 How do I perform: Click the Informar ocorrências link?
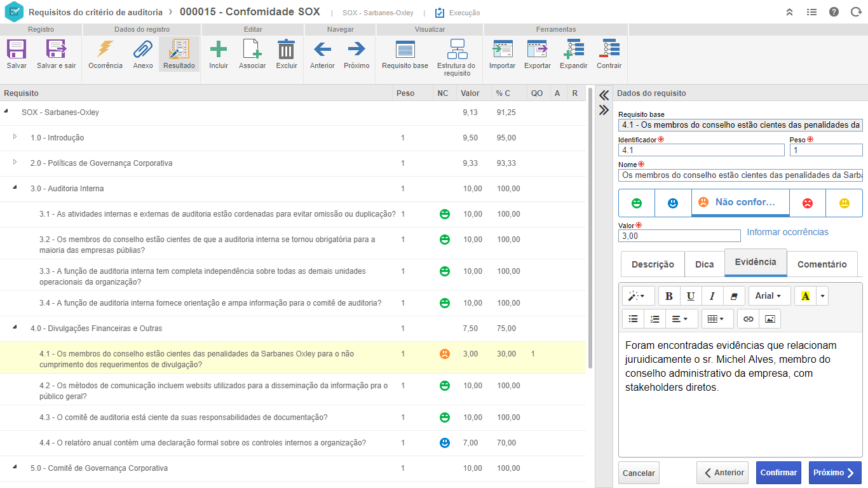click(x=787, y=232)
